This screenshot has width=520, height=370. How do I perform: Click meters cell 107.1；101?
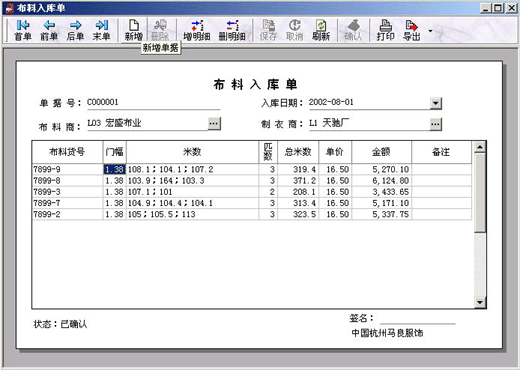[192, 192]
